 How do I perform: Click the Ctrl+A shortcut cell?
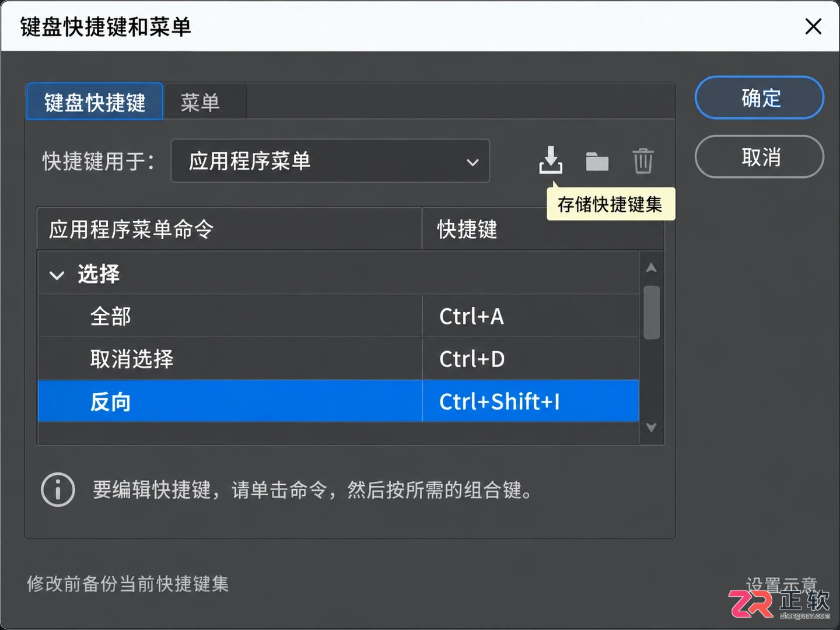(531, 316)
